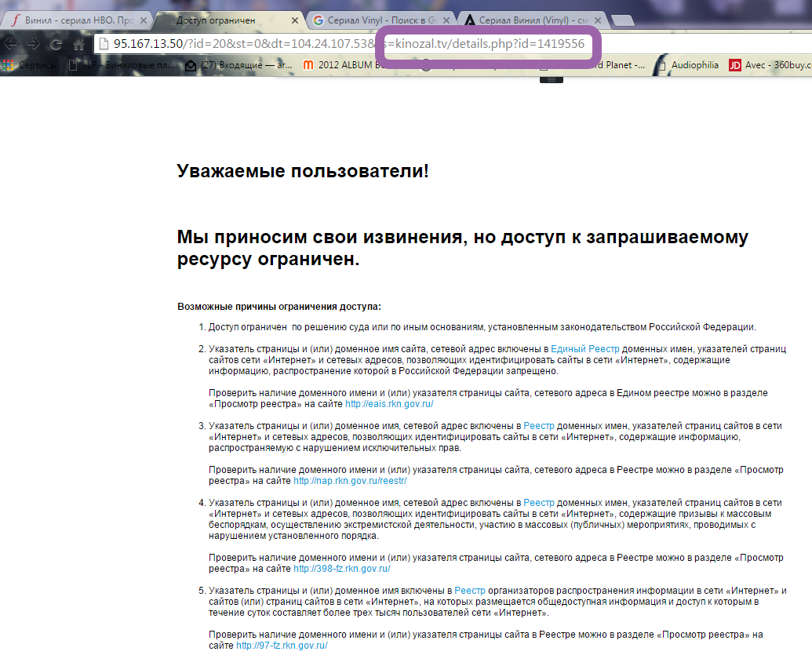
Task: Select the Сериал Винил (Vinyl) tab
Action: [x=532, y=20]
